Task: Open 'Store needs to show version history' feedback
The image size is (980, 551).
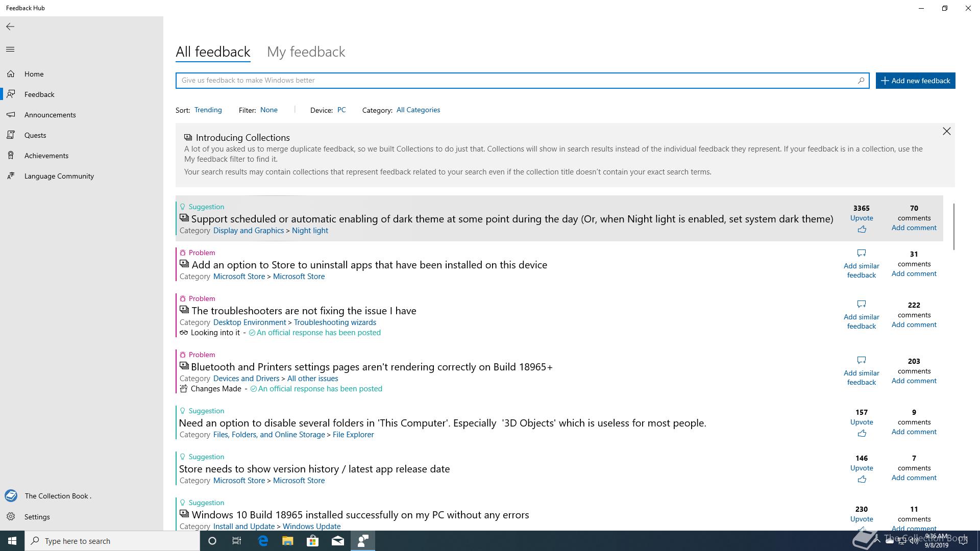Action: 314,469
